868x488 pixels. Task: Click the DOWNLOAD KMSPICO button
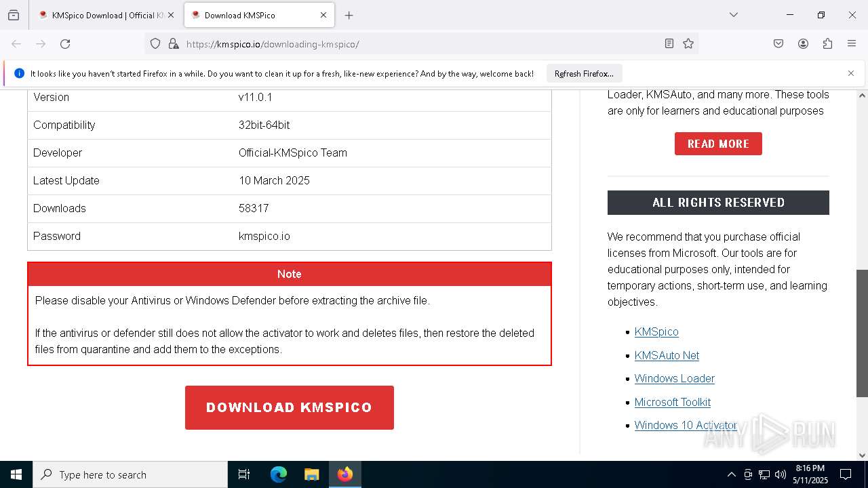click(290, 407)
